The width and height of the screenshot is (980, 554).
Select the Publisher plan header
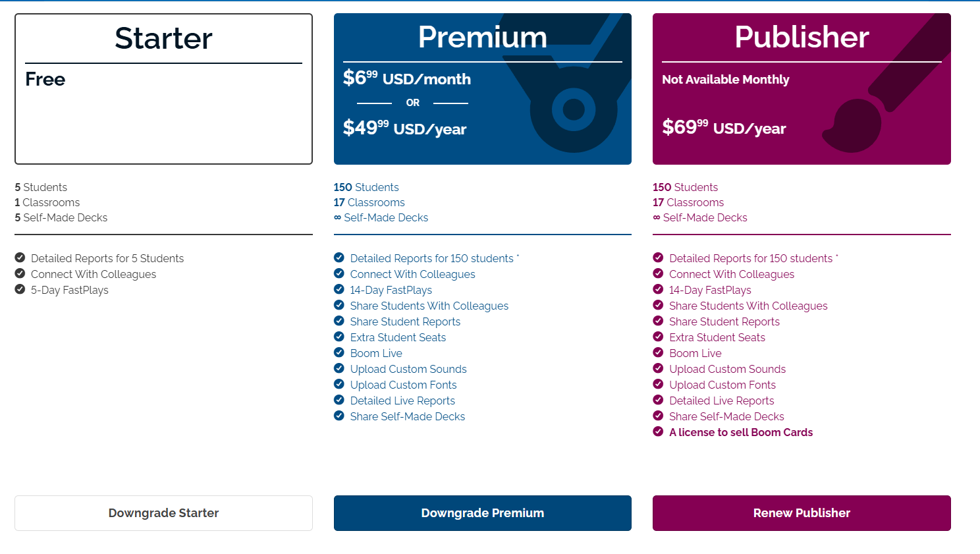(801, 38)
